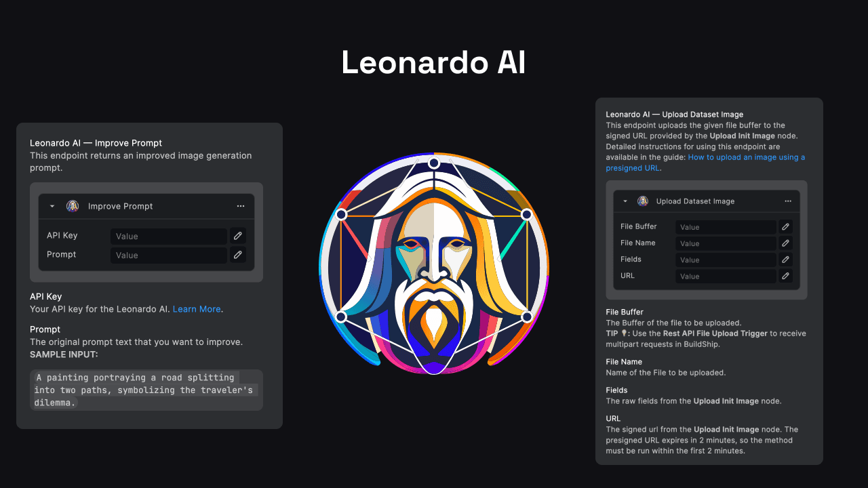This screenshot has height=488, width=868.
Task: Click the 'Fields' description heading below node
Action: point(616,390)
